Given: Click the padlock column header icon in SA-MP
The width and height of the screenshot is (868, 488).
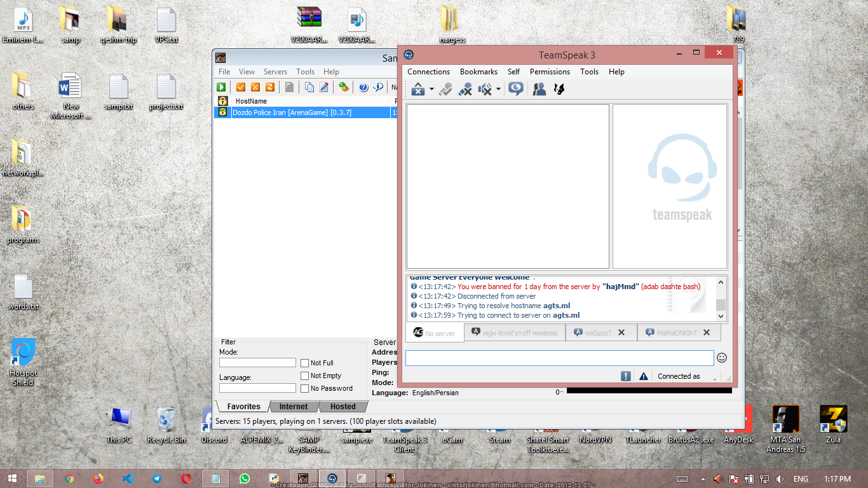Looking at the screenshot, I should (x=223, y=101).
